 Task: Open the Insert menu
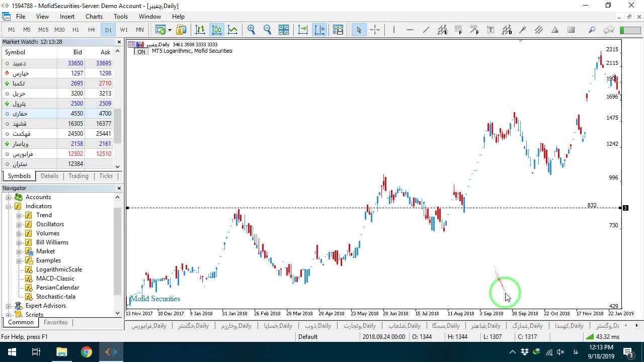[67, 17]
